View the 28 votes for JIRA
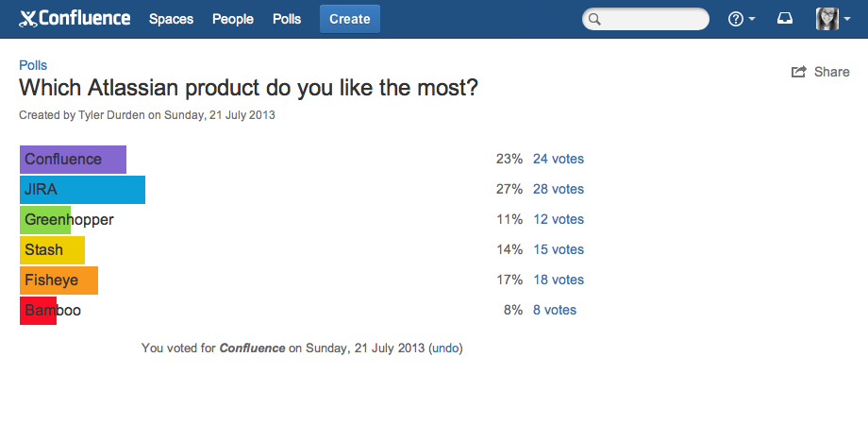 pos(558,189)
